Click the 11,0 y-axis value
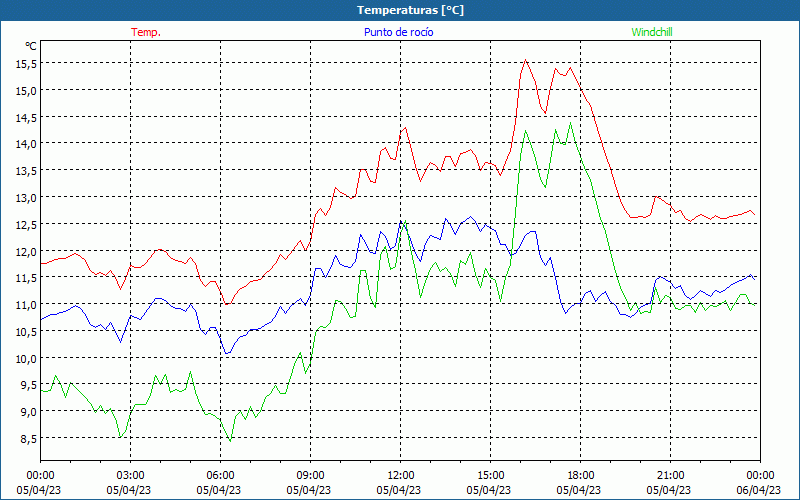Screen dimensions: 800x500 (27, 305)
